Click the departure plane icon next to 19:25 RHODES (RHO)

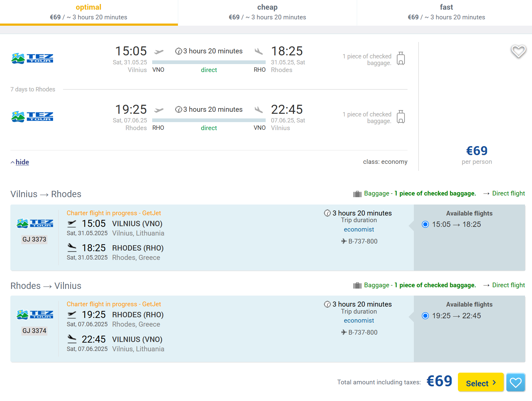tap(72, 315)
